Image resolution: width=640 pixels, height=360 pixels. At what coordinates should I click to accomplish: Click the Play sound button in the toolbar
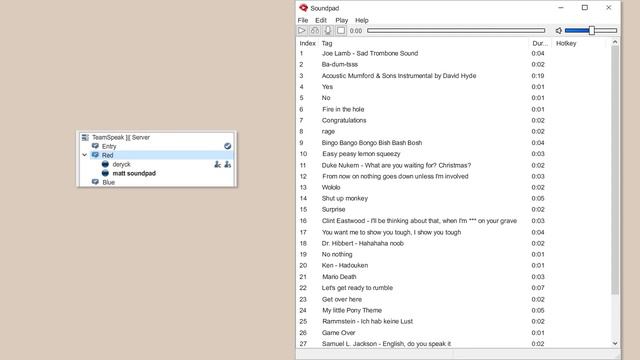pos(302,31)
